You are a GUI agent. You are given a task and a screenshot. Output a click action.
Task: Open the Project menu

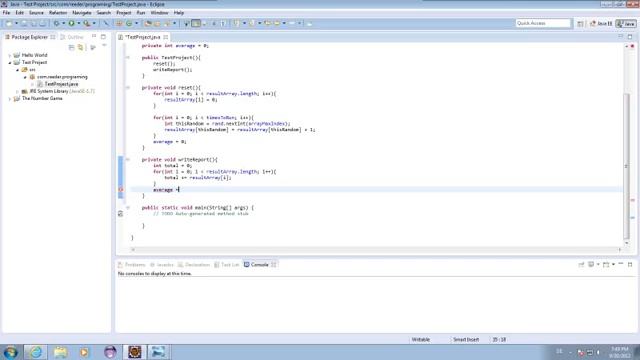tap(124, 13)
